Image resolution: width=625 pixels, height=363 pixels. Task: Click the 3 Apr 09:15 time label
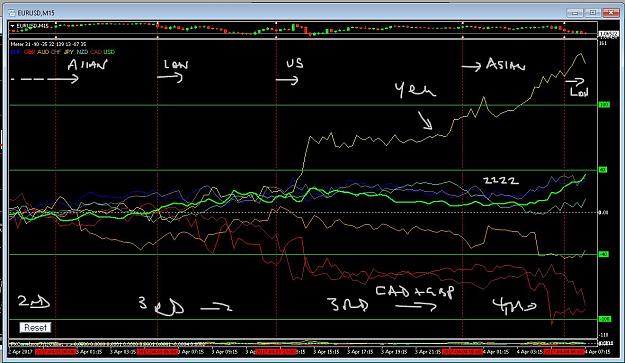click(x=226, y=352)
